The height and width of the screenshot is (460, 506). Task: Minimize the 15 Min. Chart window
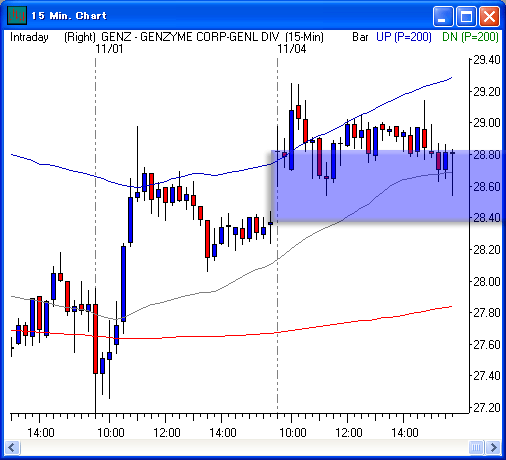pos(443,16)
